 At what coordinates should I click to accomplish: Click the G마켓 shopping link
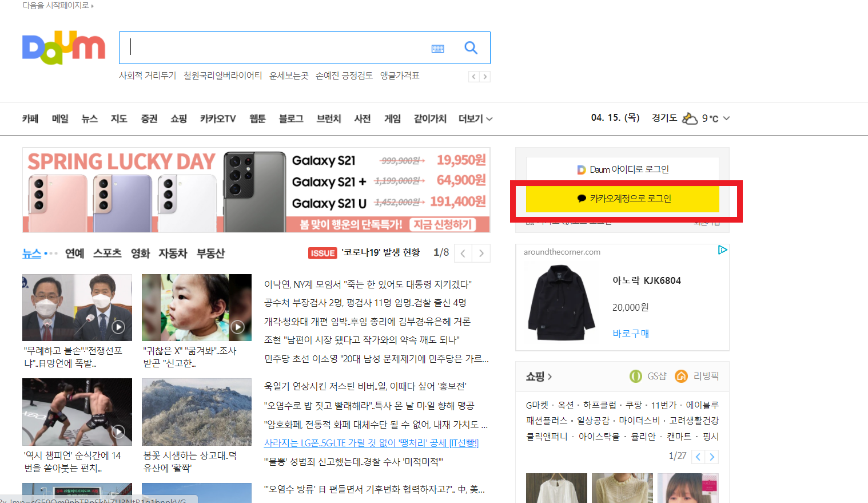tap(537, 405)
